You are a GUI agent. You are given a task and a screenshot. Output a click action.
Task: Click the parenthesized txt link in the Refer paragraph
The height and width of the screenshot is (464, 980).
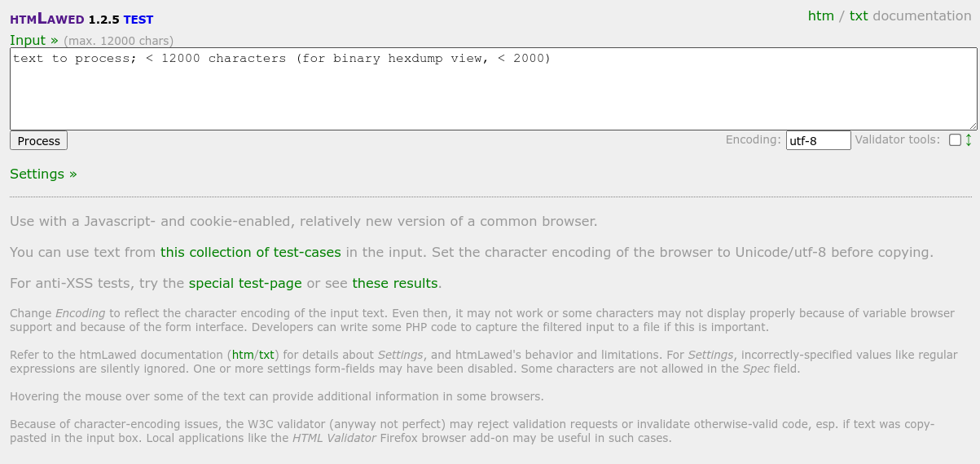pos(266,355)
